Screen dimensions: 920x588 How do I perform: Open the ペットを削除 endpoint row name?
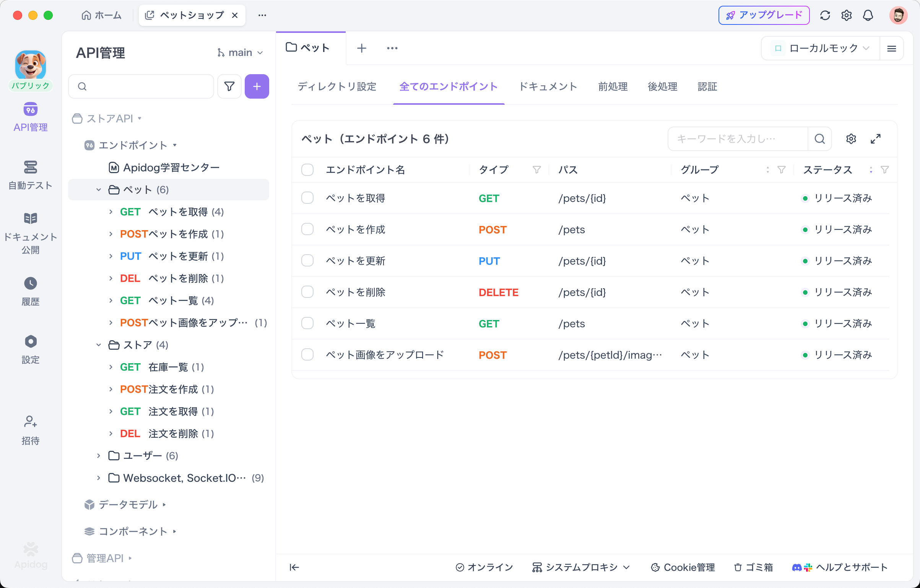point(356,292)
